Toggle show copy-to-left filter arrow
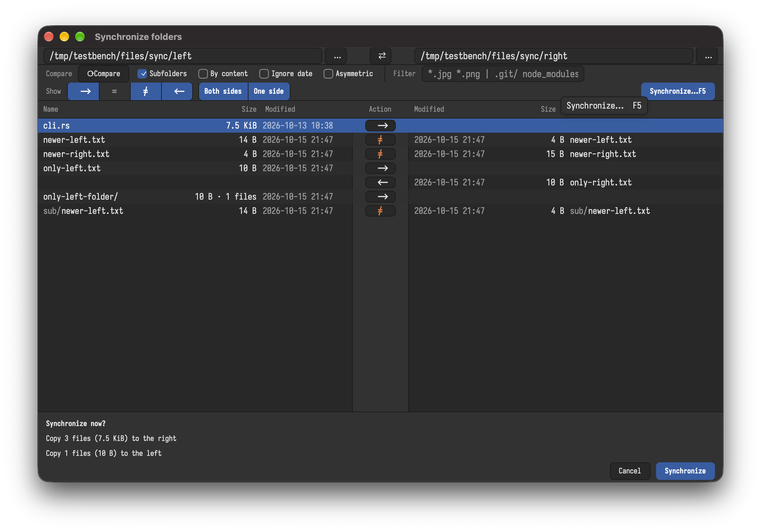The height and width of the screenshot is (532, 761). pos(177,91)
